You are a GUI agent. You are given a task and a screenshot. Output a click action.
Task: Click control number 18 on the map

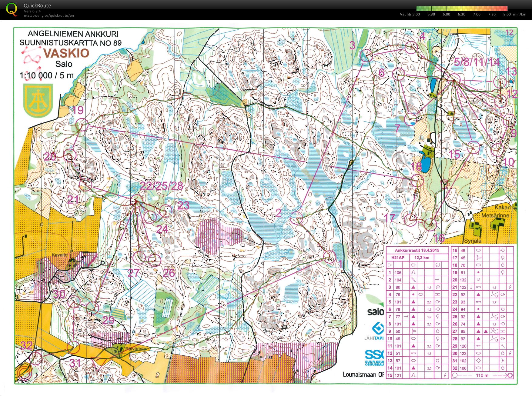[416, 166]
